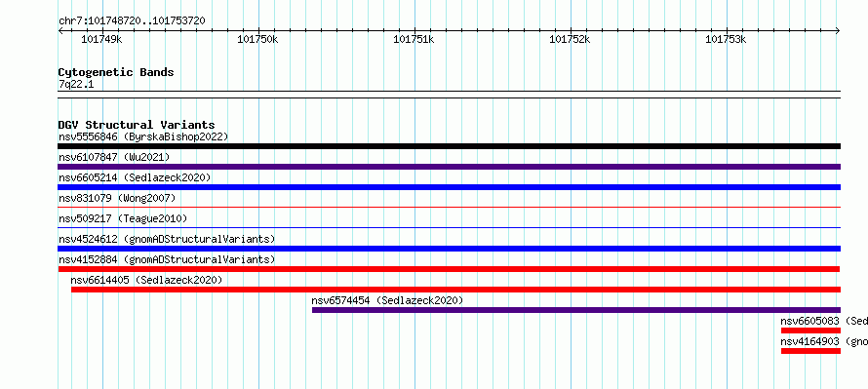Screen dimensions: 868x389
Task: Click the chr7:101748720..101753720 region label
Action: pos(132,21)
